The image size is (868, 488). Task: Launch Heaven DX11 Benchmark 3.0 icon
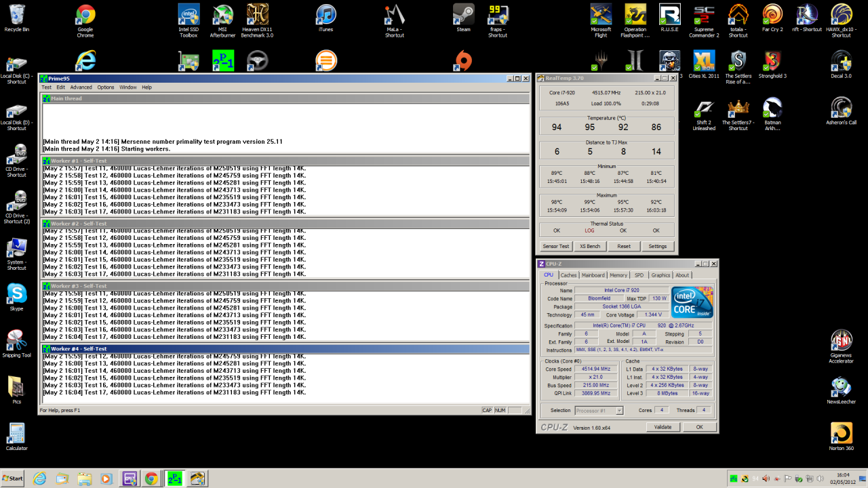tap(257, 15)
